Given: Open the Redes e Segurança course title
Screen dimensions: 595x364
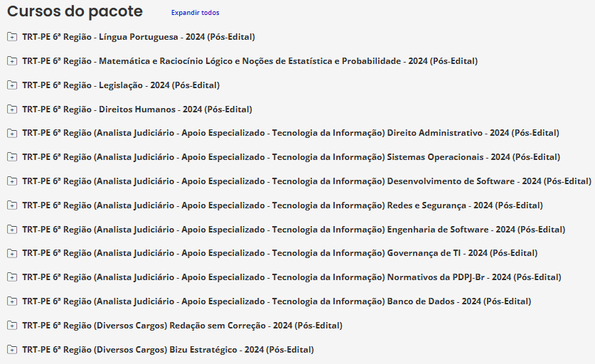Looking at the screenshot, I should [282, 205].
